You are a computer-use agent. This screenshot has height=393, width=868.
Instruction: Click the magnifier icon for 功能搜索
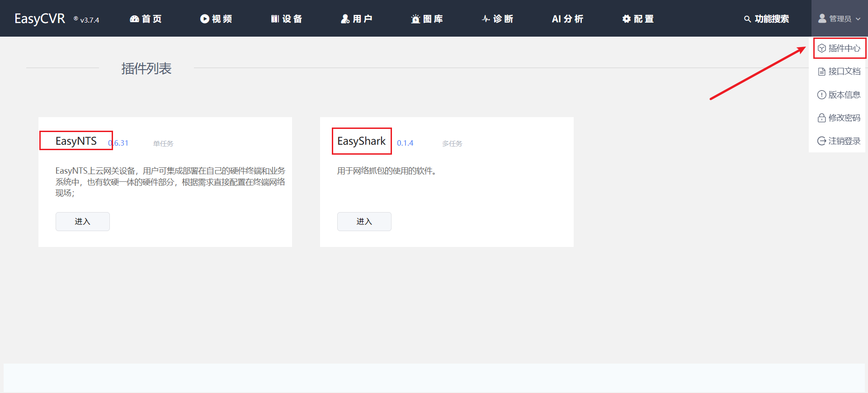[x=747, y=19]
